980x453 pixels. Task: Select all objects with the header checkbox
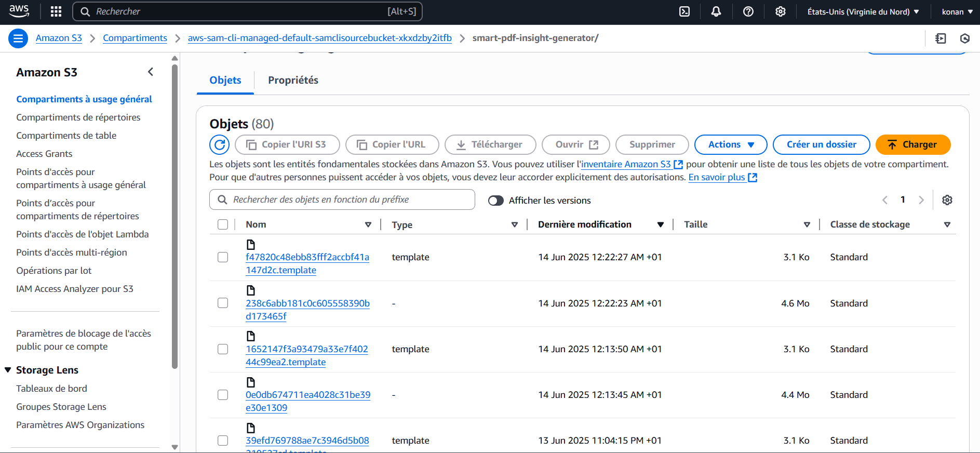pyautogui.click(x=223, y=224)
